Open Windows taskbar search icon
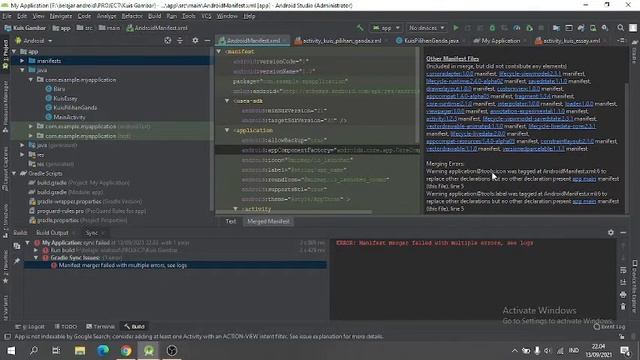Viewport: 640px width, 360px height. (34, 351)
